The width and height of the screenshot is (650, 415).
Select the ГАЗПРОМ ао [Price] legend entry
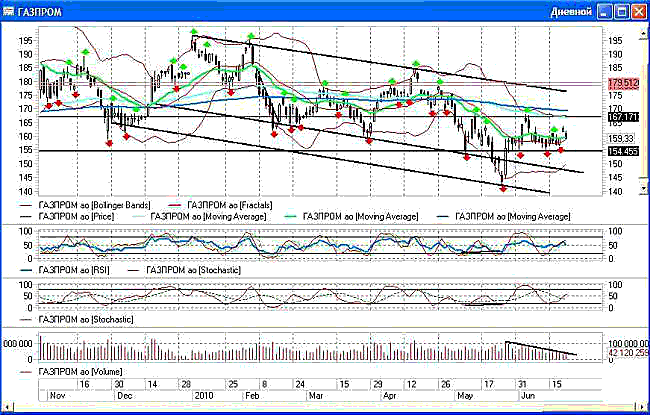67,216
